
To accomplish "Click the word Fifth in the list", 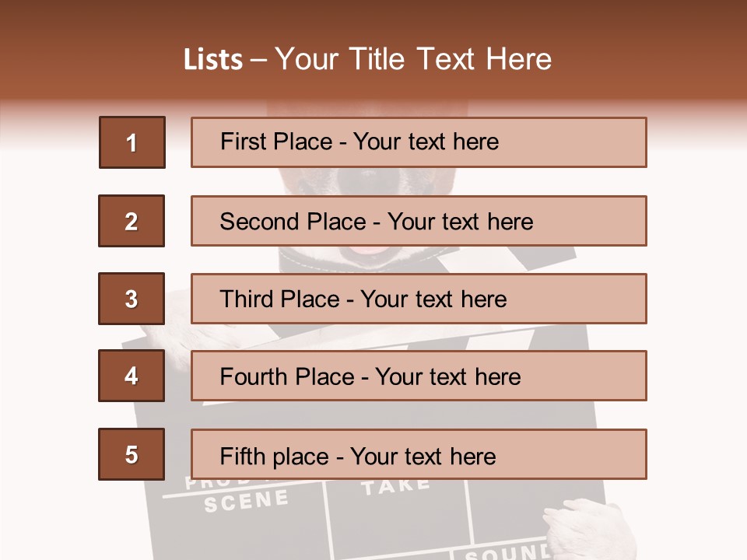I will pos(242,456).
